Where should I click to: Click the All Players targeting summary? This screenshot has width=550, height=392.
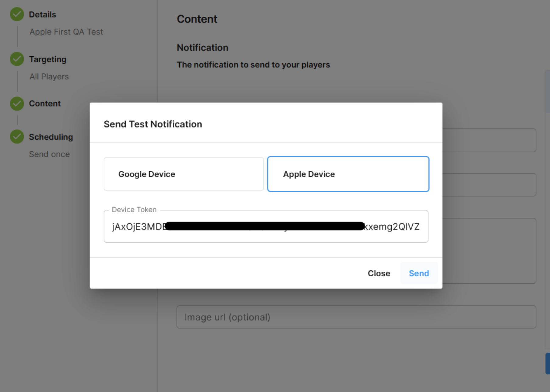(49, 77)
